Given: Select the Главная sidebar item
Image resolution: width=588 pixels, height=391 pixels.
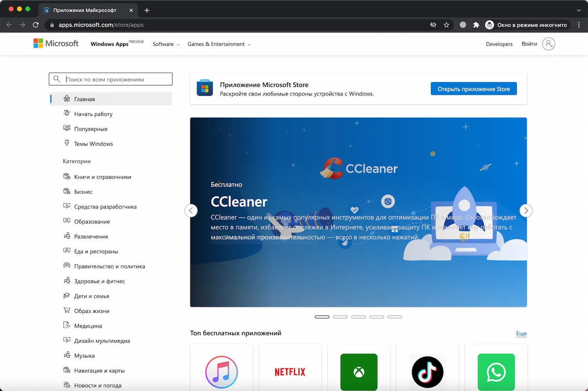Looking at the screenshot, I should click(111, 99).
